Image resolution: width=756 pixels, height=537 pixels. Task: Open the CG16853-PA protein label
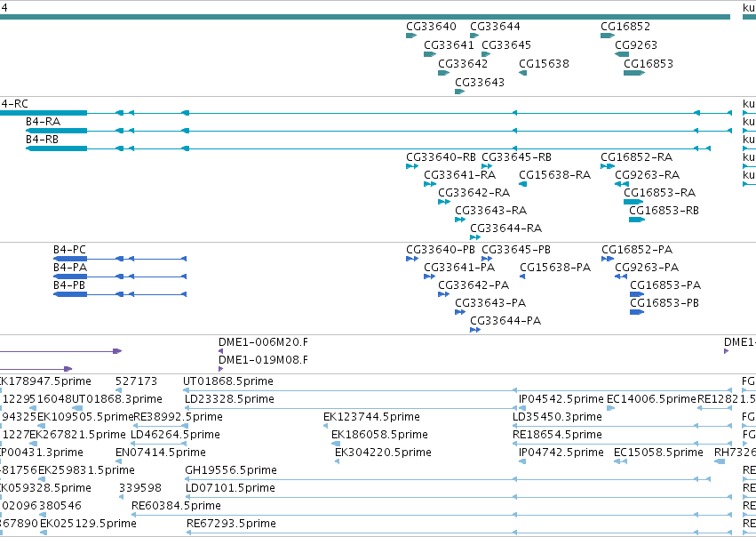point(665,285)
